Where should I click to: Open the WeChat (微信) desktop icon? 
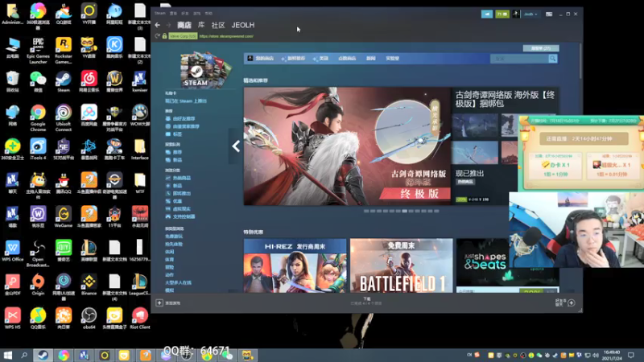click(38, 81)
